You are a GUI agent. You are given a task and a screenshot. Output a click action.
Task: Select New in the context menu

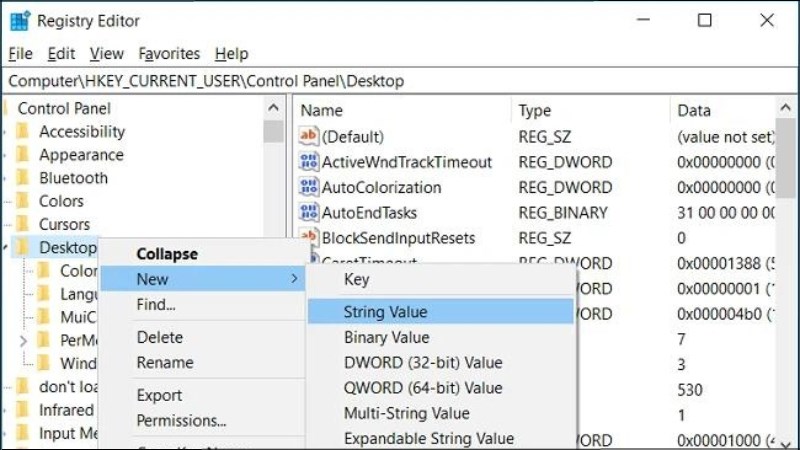point(203,279)
